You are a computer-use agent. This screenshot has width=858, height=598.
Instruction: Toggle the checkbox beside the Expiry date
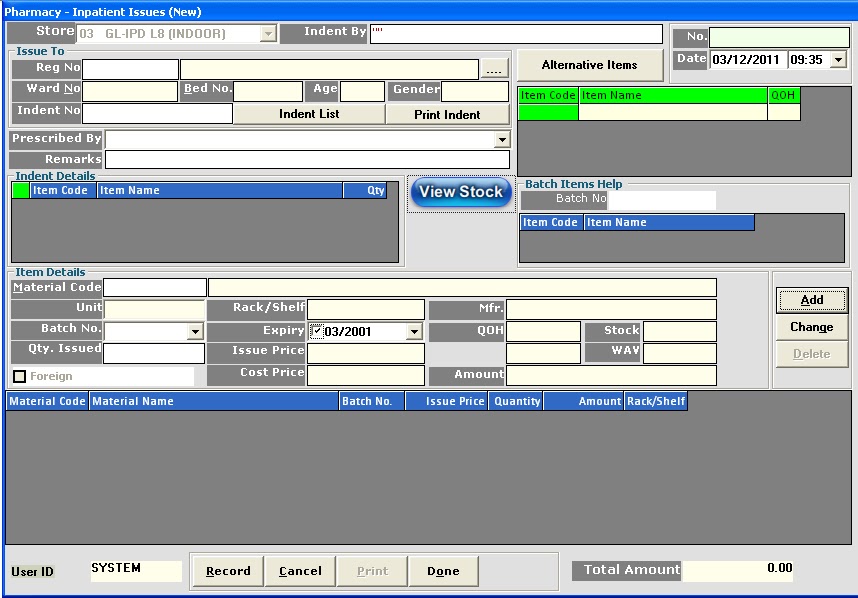point(317,331)
